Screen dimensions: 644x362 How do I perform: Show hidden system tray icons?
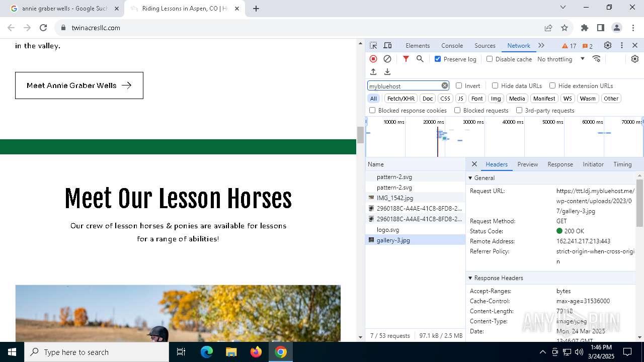click(x=542, y=352)
